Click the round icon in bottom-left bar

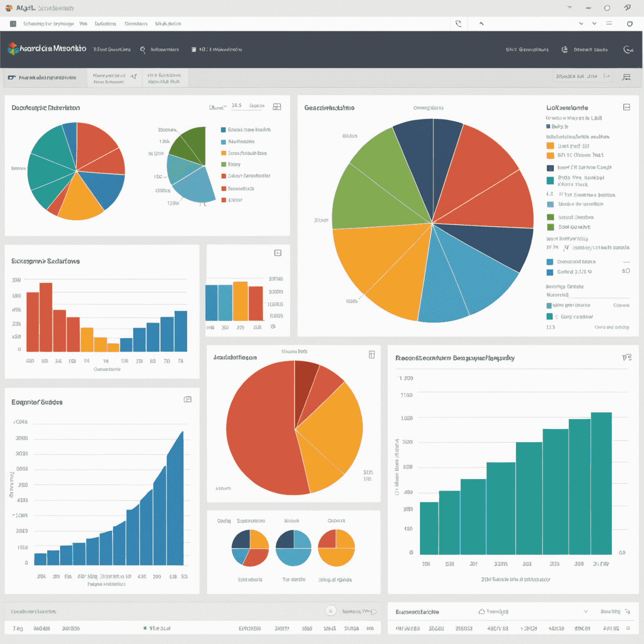coord(330,611)
